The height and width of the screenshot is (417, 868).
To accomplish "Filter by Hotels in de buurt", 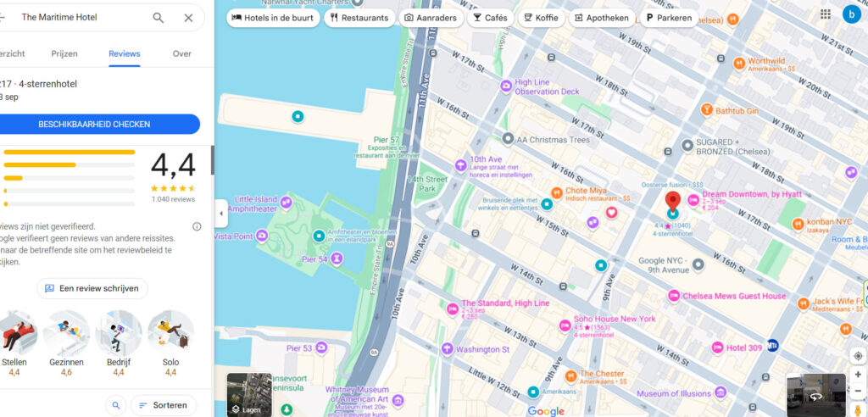I will click(x=272, y=18).
